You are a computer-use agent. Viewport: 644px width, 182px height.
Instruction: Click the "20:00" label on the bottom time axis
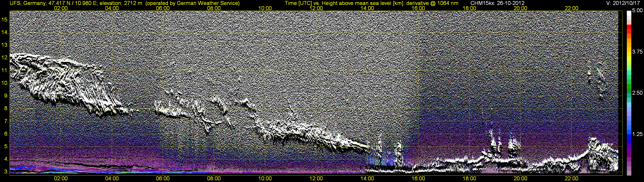[521, 179]
